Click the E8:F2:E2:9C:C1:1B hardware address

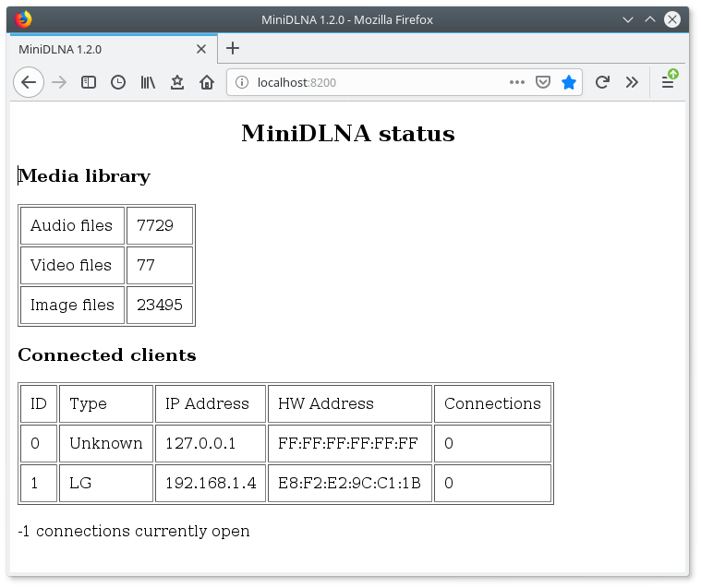click(350, 483)
